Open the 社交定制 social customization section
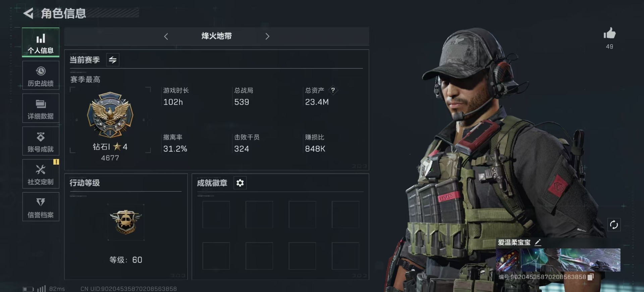Image resolution: width=644 pixels, height=292 pixels. (x=41, y=174)
